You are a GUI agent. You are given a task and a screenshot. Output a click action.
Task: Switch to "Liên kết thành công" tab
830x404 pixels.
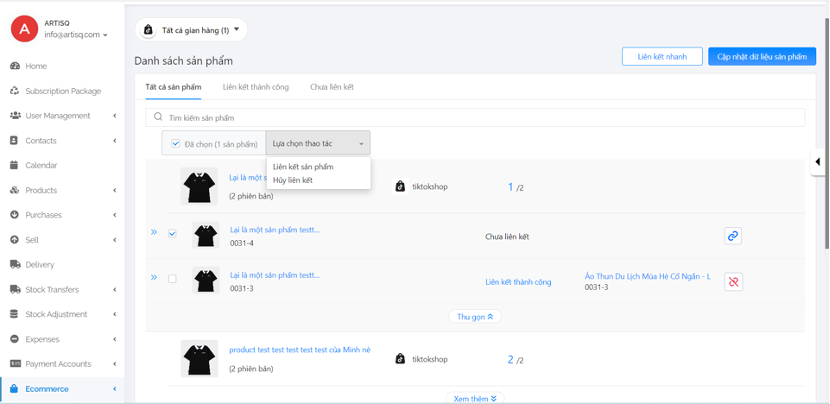[x=255, y=87]
